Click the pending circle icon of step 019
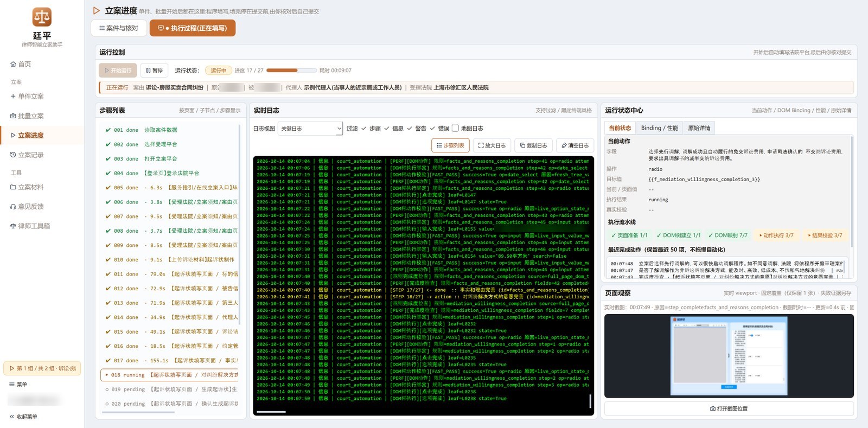This screenshot has width=868, height=428. click(107, 389)
